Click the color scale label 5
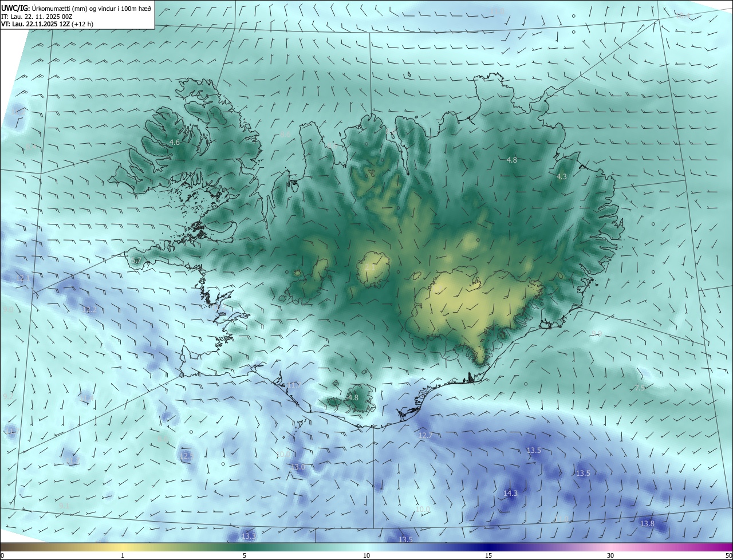This screenshot has width=733, height=560. 245,555
